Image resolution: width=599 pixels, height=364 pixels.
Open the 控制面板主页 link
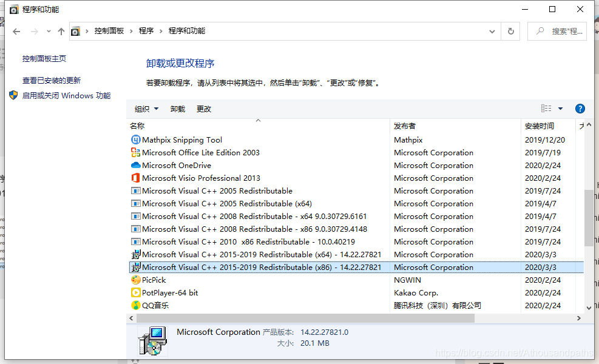(x=44, y=58)
